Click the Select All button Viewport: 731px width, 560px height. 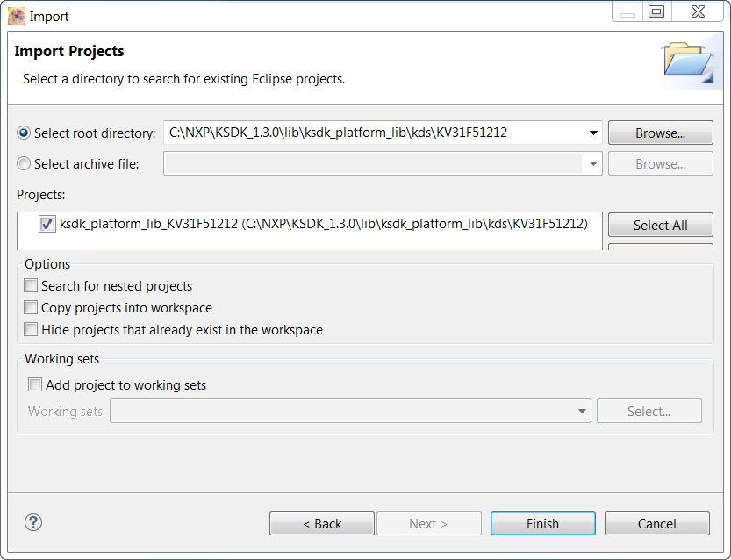coord(660,226)
